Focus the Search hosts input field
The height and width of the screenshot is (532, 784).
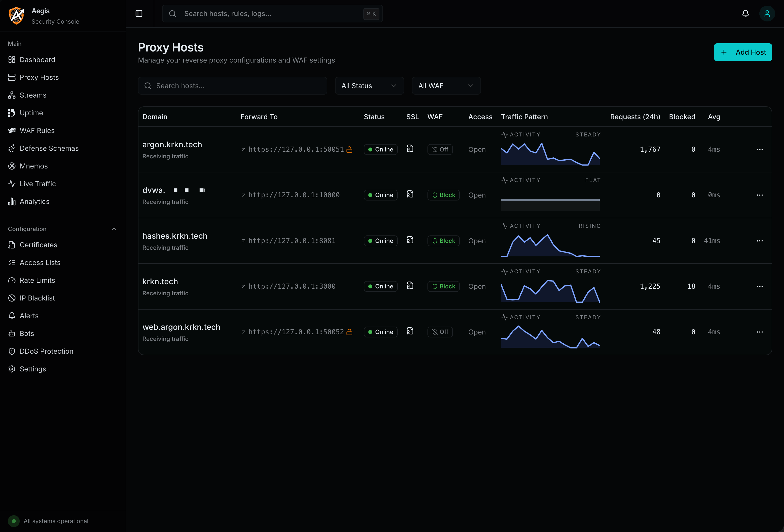point(232,86)
